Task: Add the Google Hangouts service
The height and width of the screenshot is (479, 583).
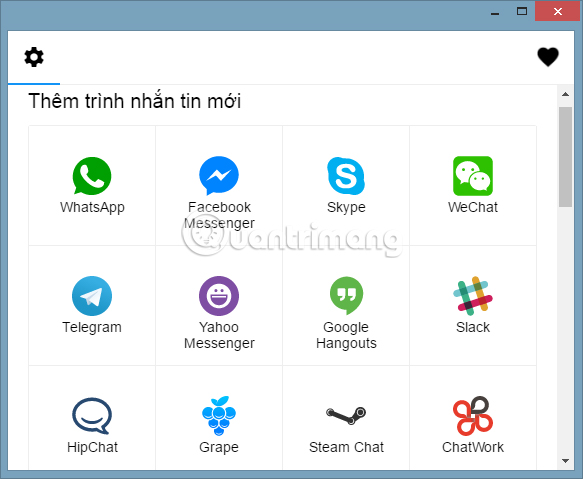Action: pos(346,305)
